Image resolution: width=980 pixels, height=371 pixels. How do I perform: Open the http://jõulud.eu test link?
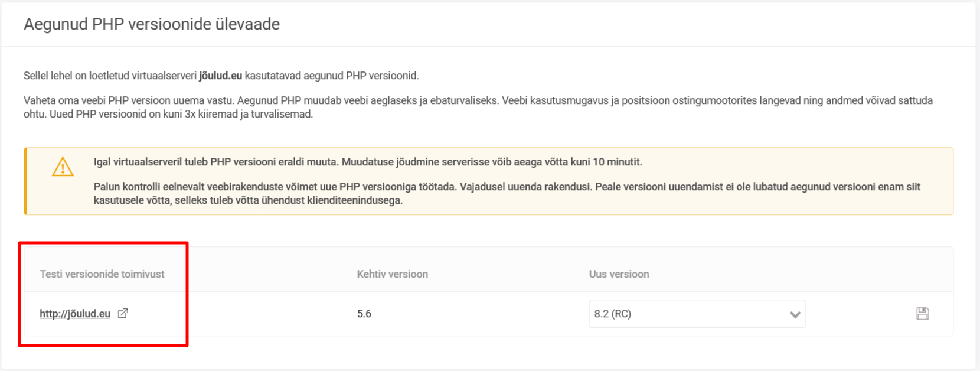[75, 314]
